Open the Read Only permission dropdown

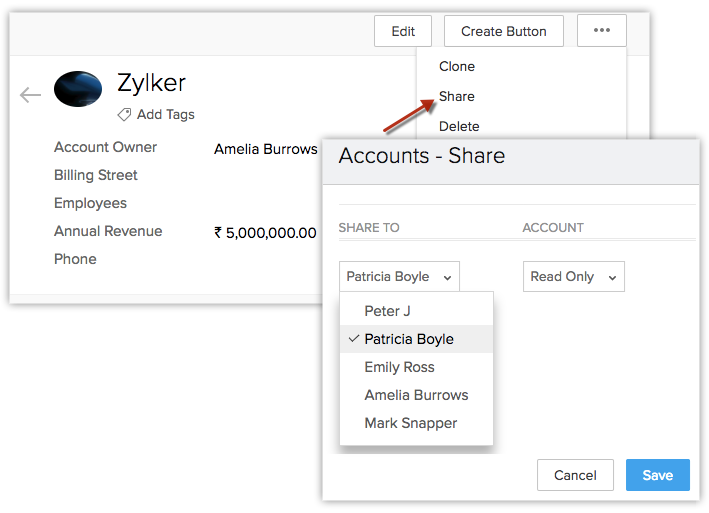click(x=573, y=277)
